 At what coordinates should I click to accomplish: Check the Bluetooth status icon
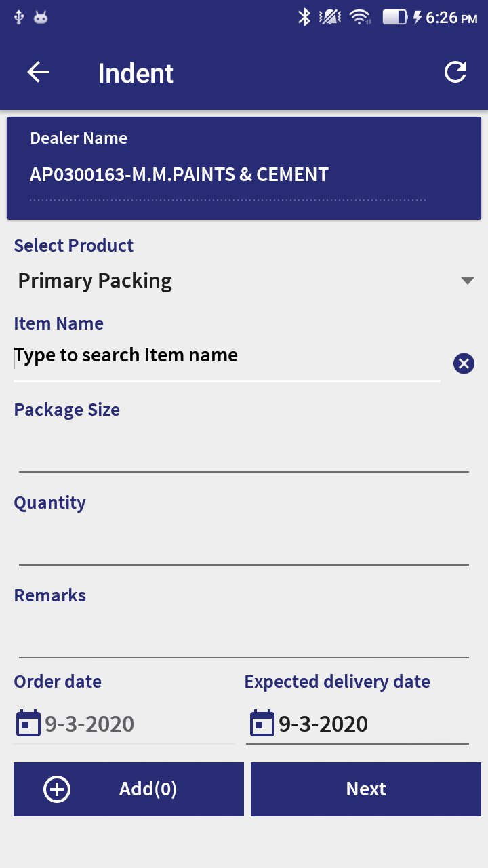point(304,17)
